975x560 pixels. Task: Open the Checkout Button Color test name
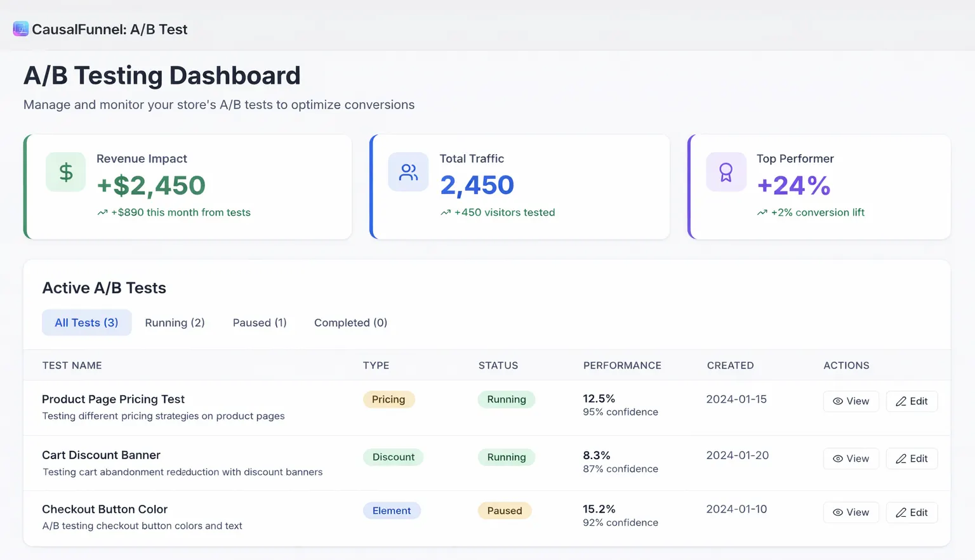tap(105, 509)
